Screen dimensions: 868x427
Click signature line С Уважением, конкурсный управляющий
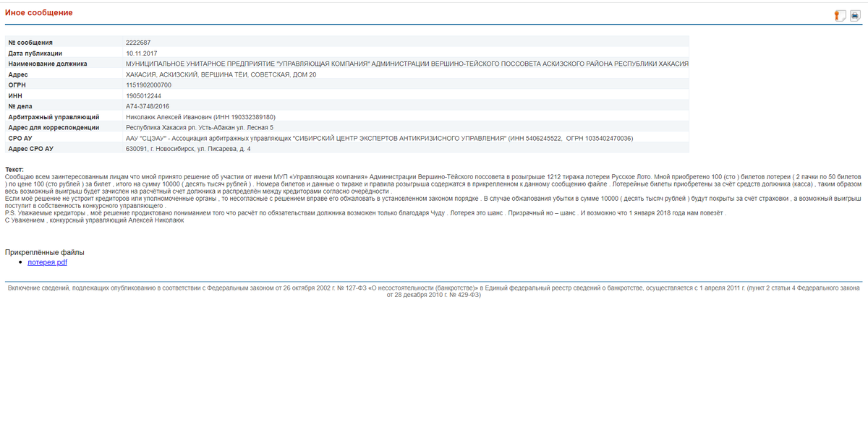click(94, 220)
